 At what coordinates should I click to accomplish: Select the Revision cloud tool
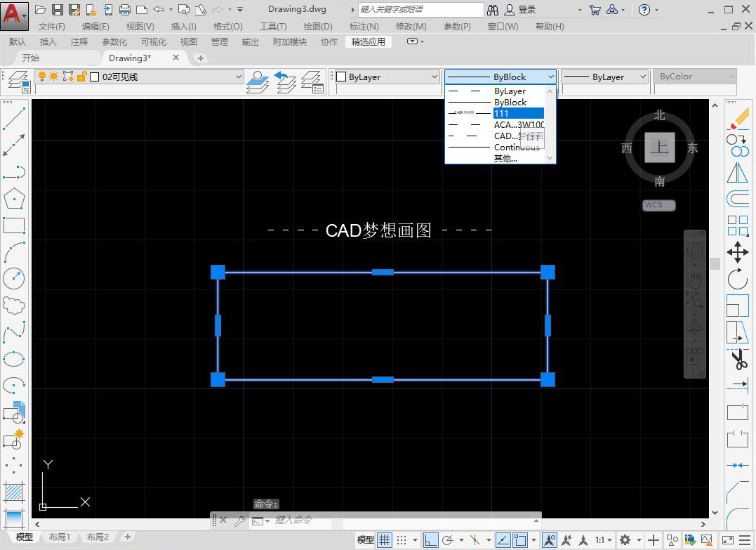[14, 305]
